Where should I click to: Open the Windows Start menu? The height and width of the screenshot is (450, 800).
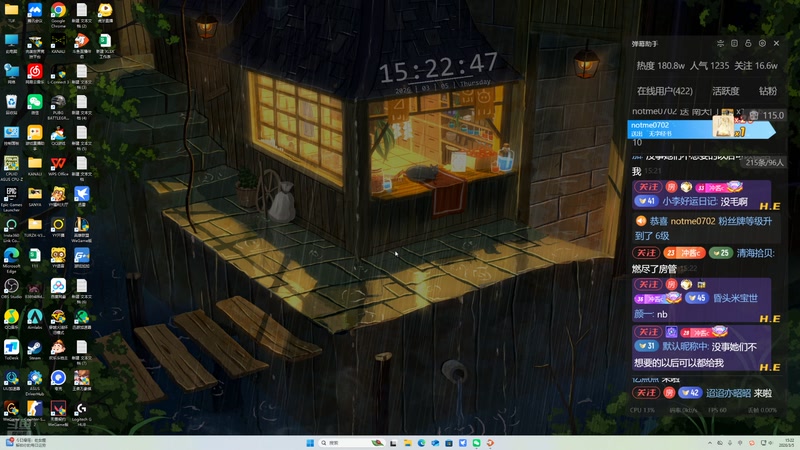310,443
